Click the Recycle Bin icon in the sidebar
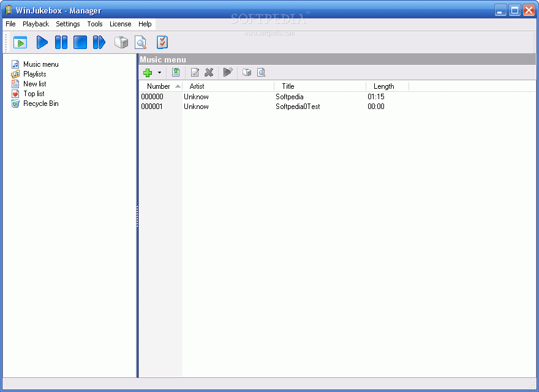Screen dimensions: 539x392 15,104
